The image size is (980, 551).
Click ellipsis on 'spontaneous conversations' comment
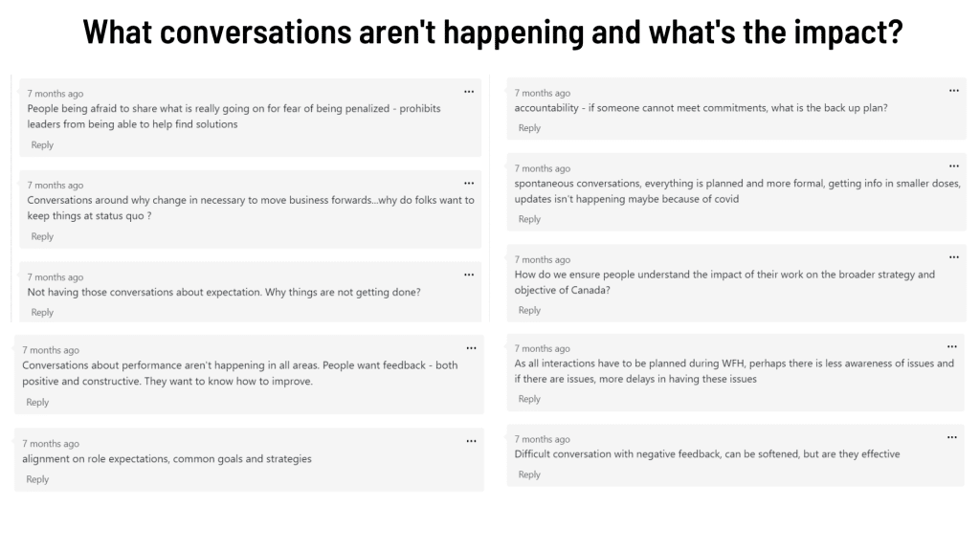[953, 166]
